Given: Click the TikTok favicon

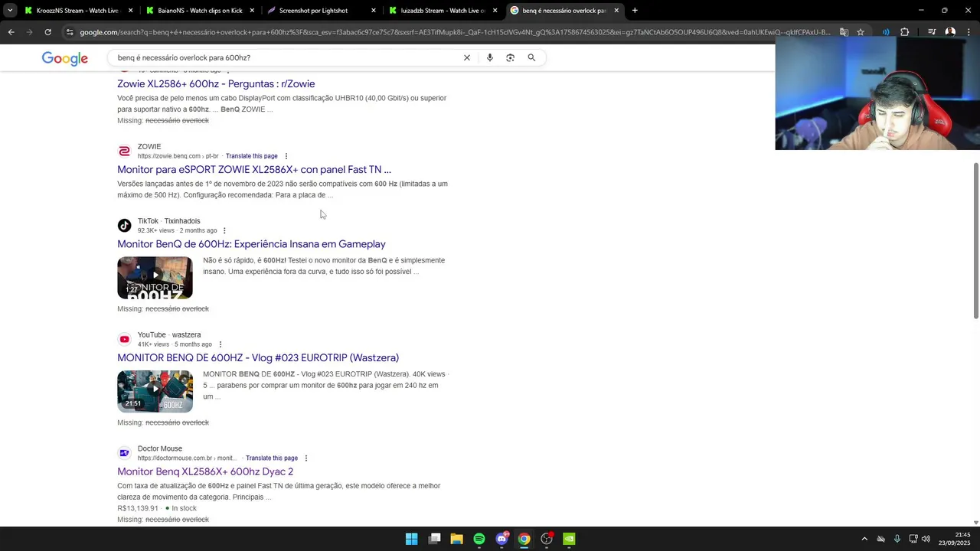Looking at the screenshot, I should (124, 226).
